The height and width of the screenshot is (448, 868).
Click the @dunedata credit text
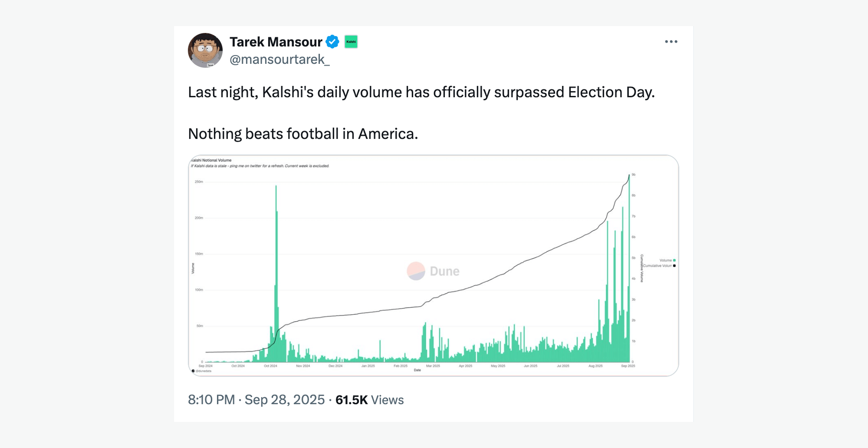[x=204, y=371]
